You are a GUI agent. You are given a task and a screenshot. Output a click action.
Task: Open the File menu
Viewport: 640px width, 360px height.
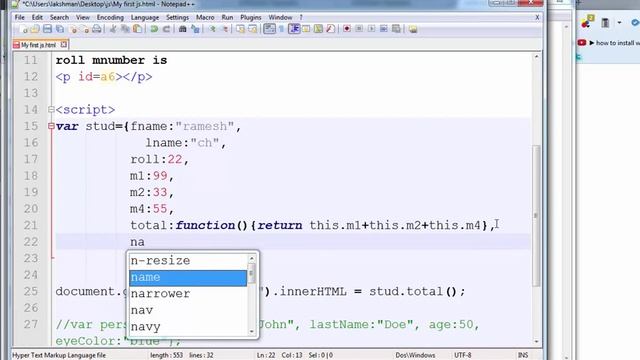point(20,18)
